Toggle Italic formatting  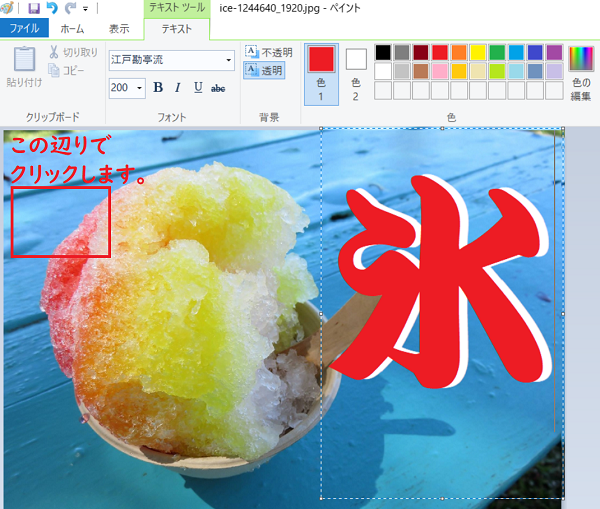[x=178, y=88]
